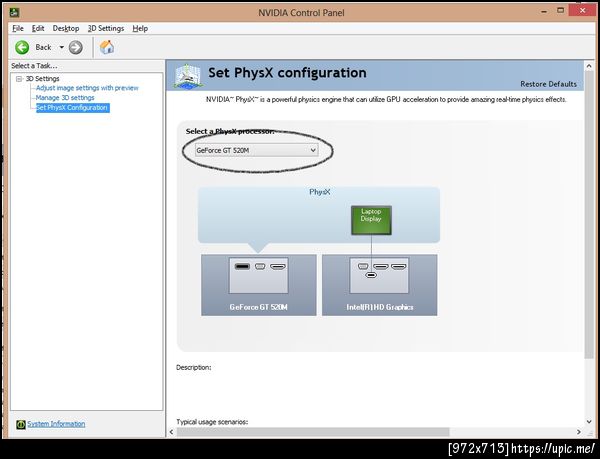This screenshot has height=459, width=600.
Task: Open the System Information link
Action: pos(56,424)
